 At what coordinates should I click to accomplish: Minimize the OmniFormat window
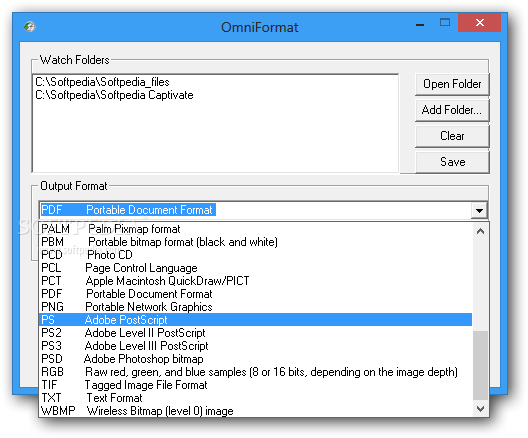(420, 24)
